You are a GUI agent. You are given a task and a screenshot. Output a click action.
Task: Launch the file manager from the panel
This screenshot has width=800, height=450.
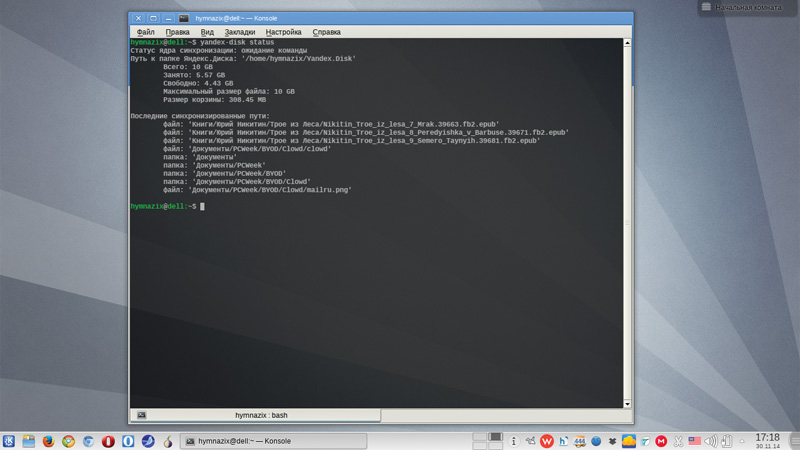point(29,441)
